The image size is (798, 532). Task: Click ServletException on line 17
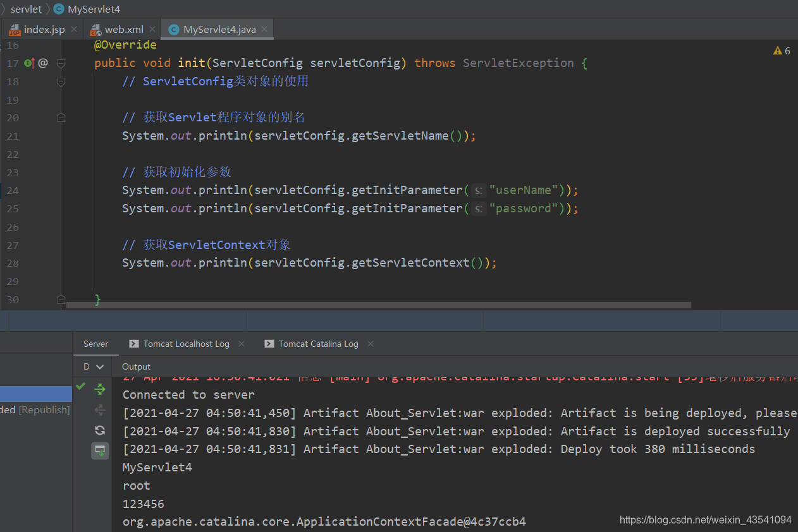(x=519, y=63)
